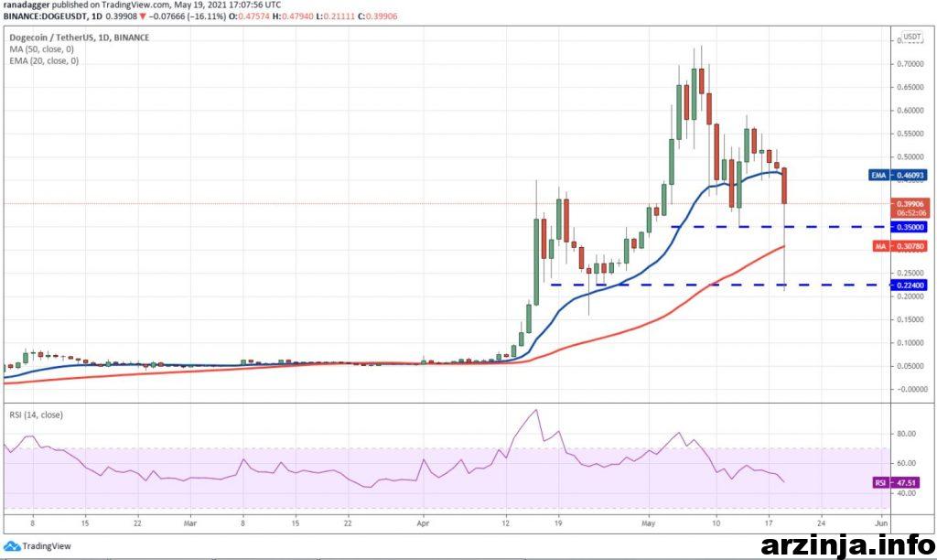Click the 24 date label before Jun
The height and width of the screenshot is (560, 937).
pyautogui.click(x=821, y=523)
